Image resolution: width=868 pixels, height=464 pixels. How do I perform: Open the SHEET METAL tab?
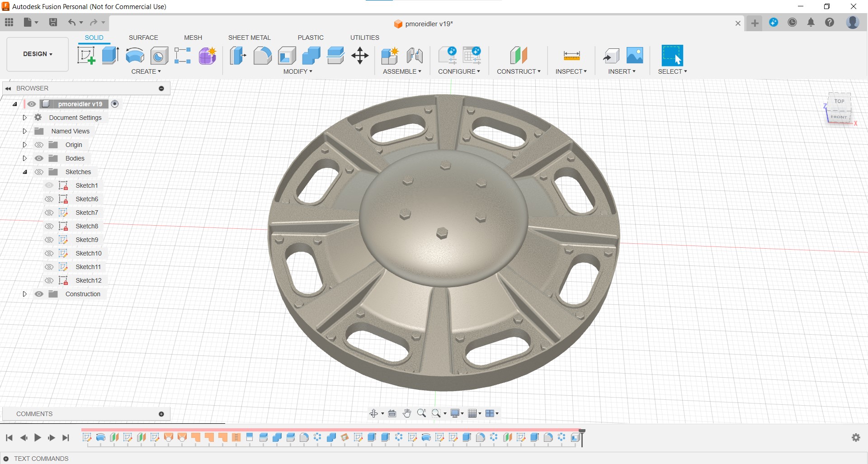[x=249, y=38]
